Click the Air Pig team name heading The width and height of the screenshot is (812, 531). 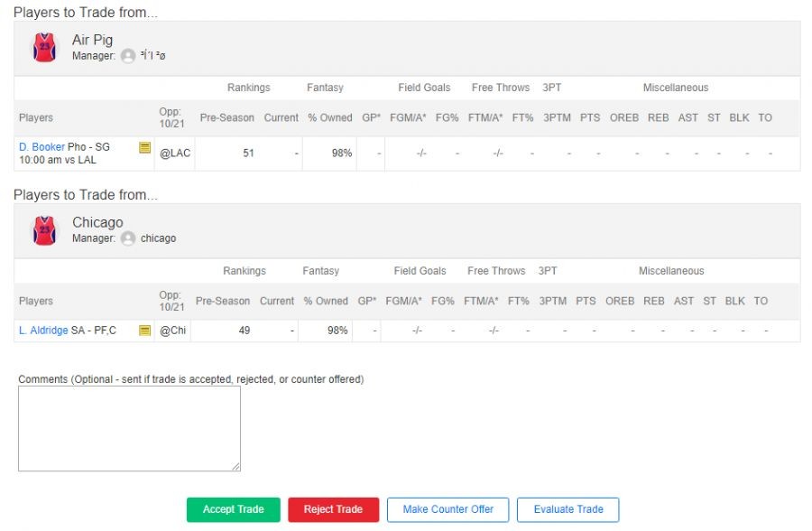point(92,40)
